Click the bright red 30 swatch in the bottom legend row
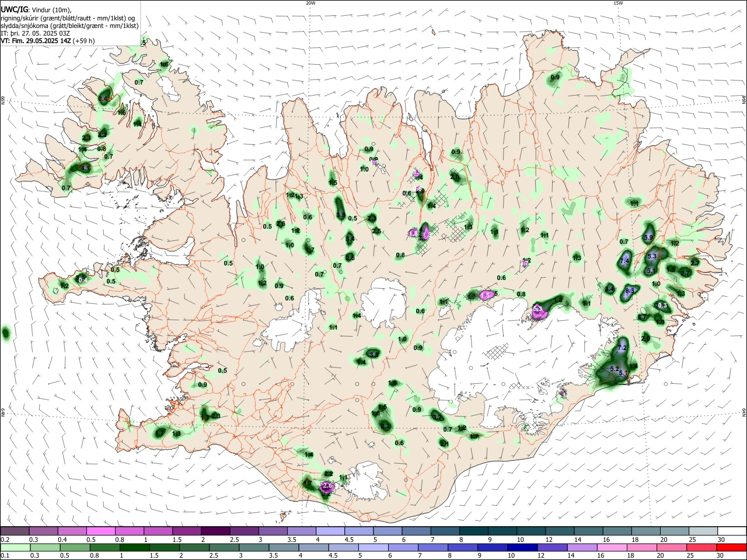 coord(731,547)
